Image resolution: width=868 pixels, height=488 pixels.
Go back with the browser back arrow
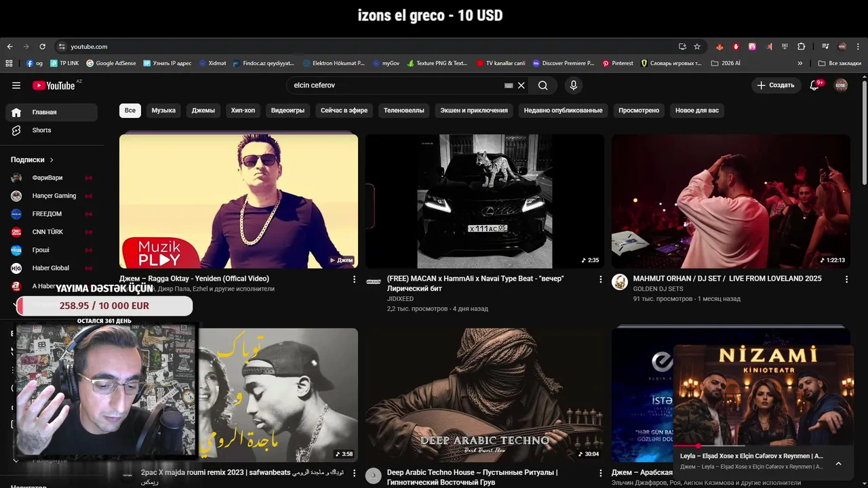point(9,47)
